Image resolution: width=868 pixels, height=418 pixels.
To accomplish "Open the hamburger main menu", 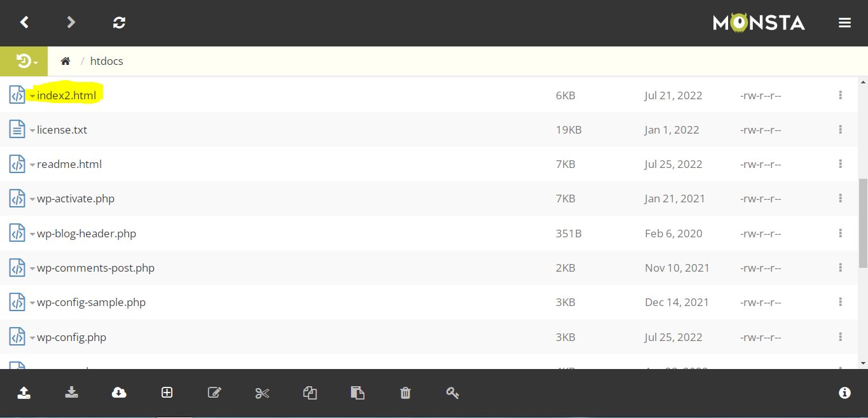I will 844,23.
